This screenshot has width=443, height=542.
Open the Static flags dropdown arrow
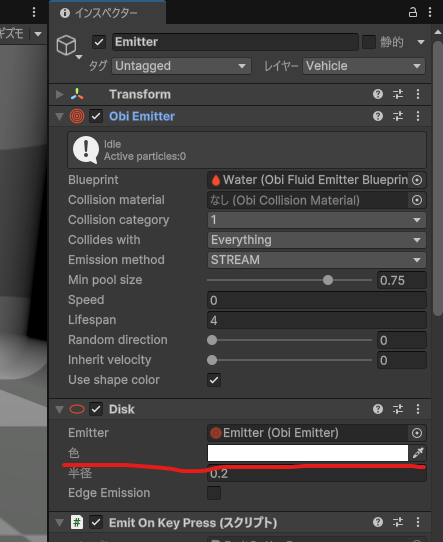tap(421, 42)
